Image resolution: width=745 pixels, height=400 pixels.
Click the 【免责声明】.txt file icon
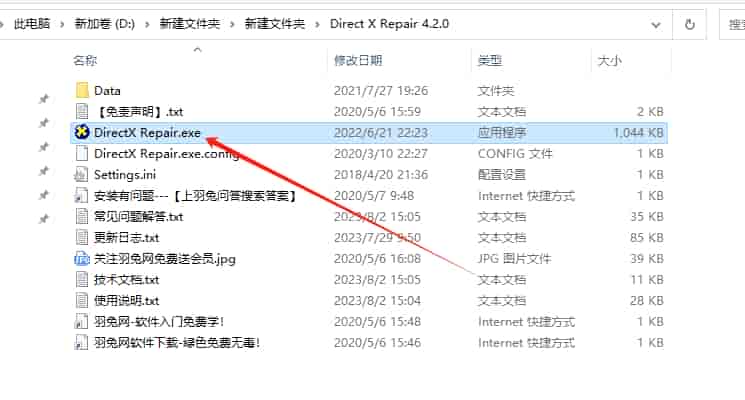(82, 111)
